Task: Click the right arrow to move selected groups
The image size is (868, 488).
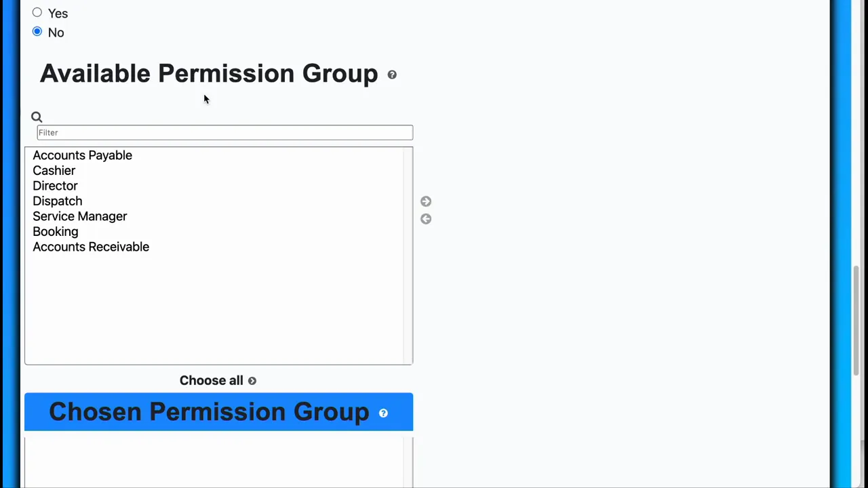Action: [x=425, y=201]
